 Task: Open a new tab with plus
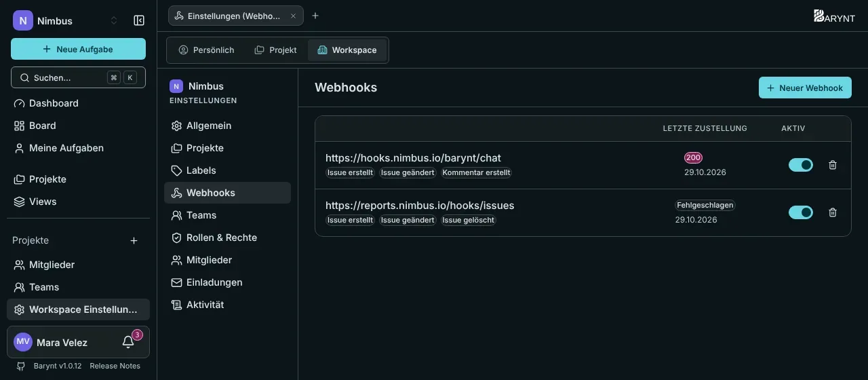[315, 16]
